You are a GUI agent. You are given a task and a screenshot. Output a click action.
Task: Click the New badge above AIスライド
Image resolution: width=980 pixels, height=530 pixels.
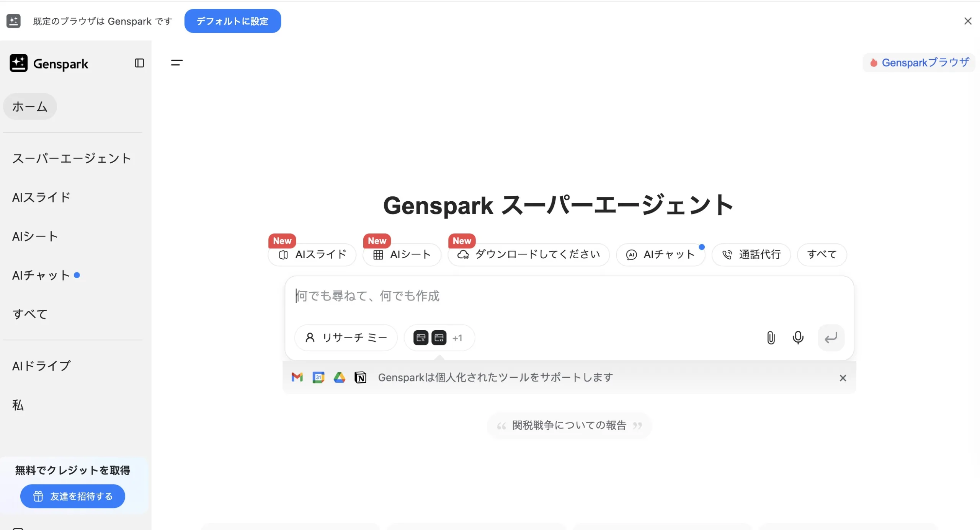tap(282, 241)
